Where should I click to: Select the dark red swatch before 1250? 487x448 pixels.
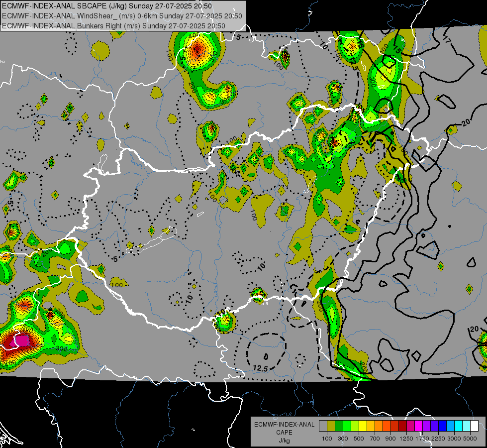(x=403, y=426)
